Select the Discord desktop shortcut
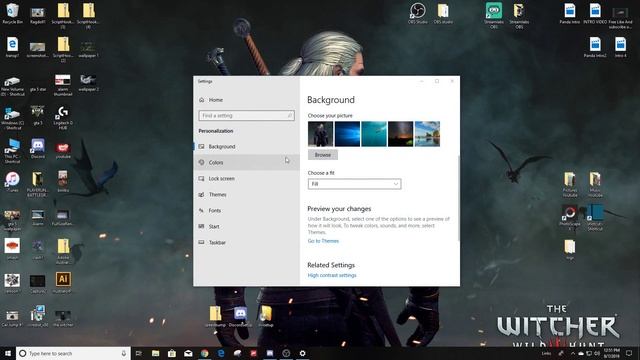Image resolution: width=640 pixels, height=360 pixels. [x=38, y=149]
